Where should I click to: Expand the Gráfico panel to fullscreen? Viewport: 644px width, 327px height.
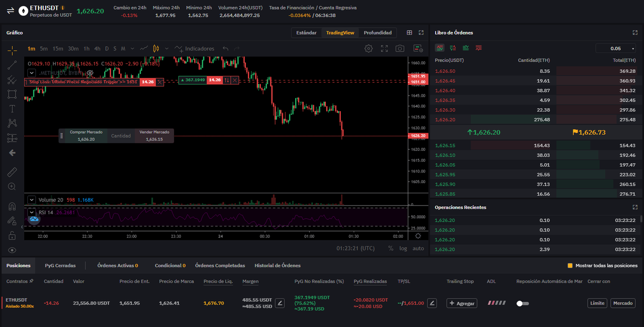[421, 33]
